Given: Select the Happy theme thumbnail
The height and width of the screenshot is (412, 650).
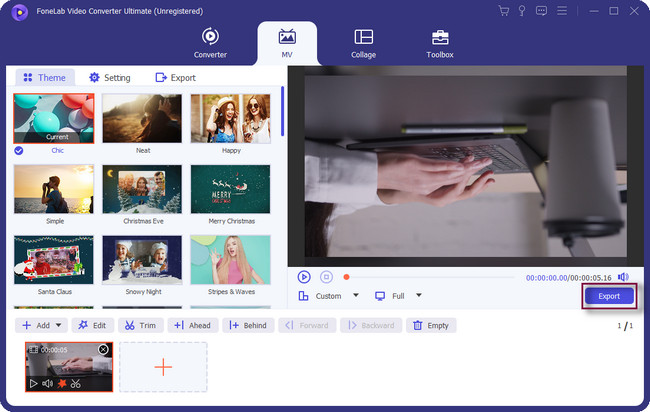Looking at the screenshot, I should (230, 119).
